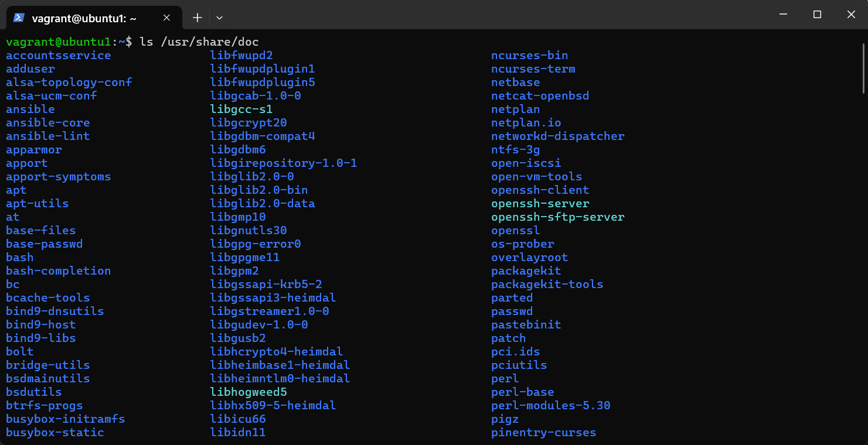Click the libhogweed5 entry
868x445 pixels.
[x=248, y=392]
